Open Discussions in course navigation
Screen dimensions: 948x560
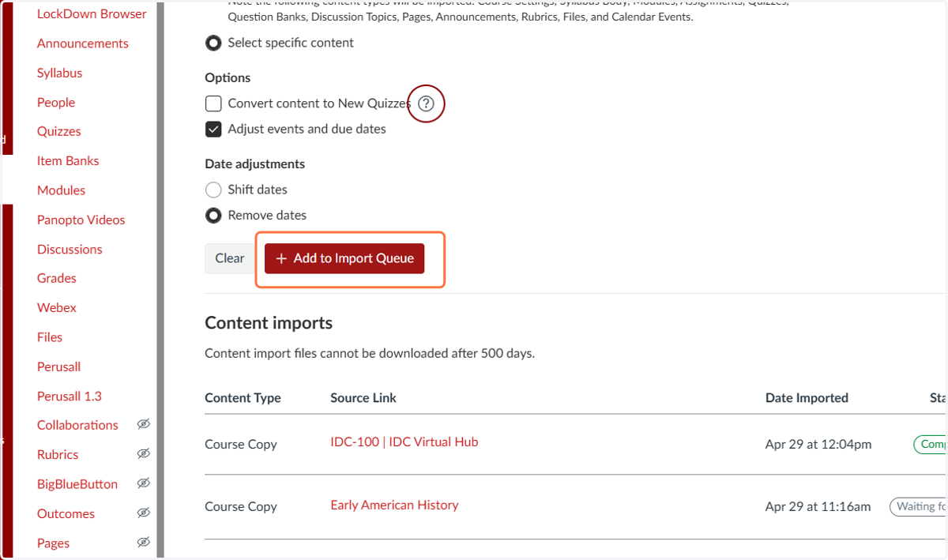70,249
